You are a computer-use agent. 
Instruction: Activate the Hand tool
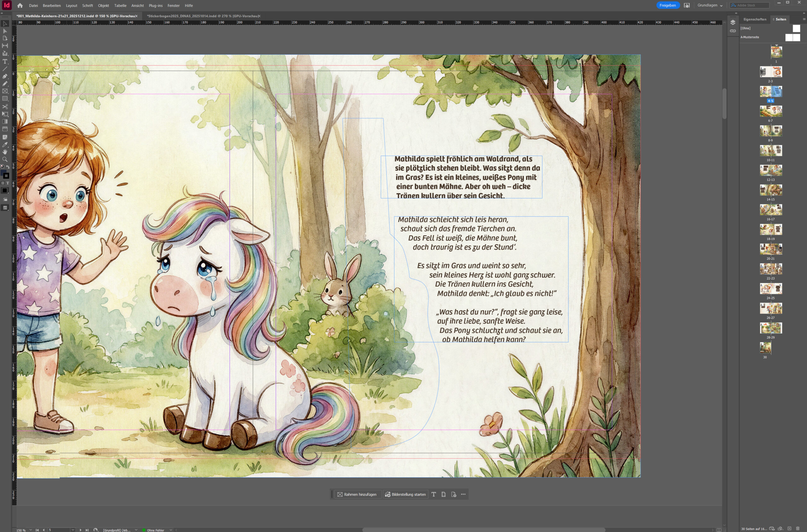[x=5, y=152]
